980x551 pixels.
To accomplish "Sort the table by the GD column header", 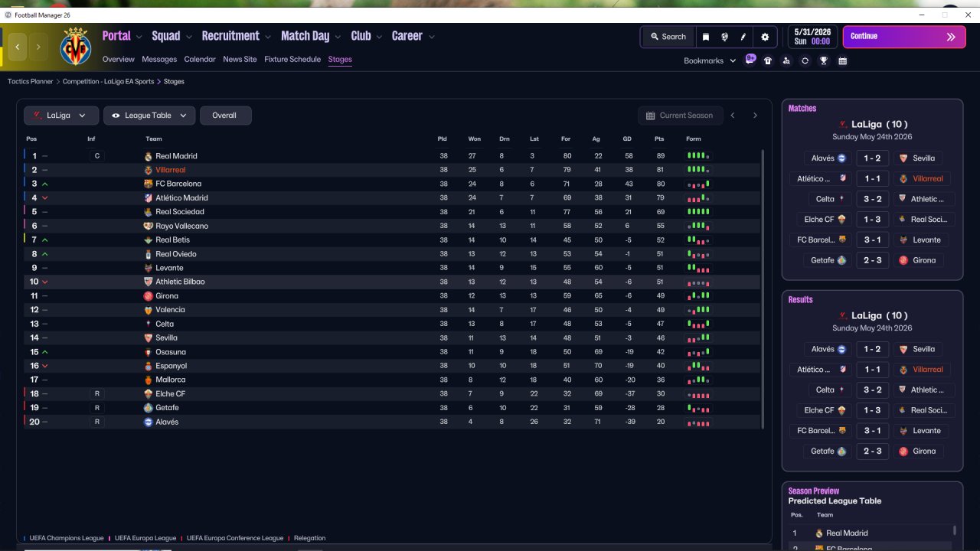I will (x=627, y=139).
